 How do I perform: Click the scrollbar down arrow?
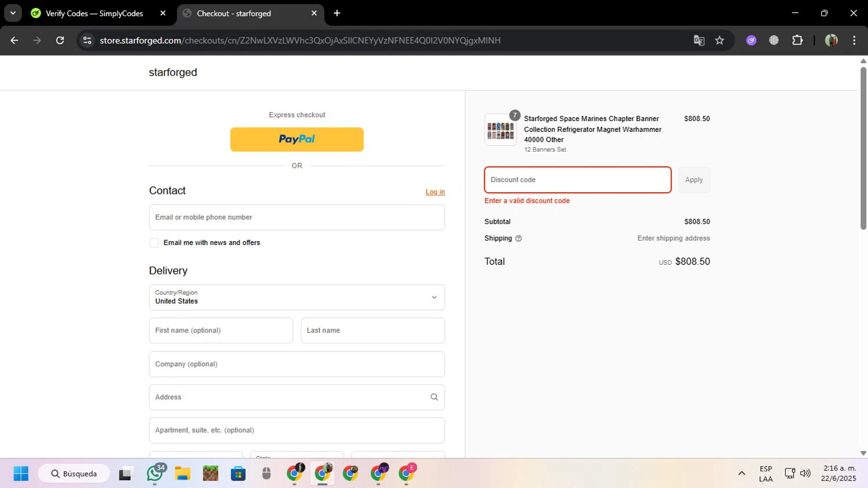[x=863, y=453]
